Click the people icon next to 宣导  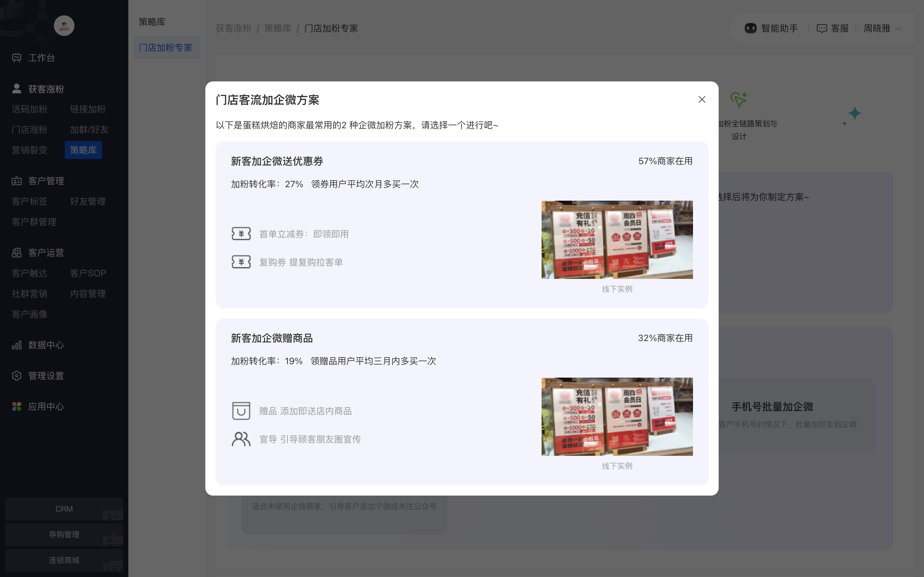[x=241, y=439]
